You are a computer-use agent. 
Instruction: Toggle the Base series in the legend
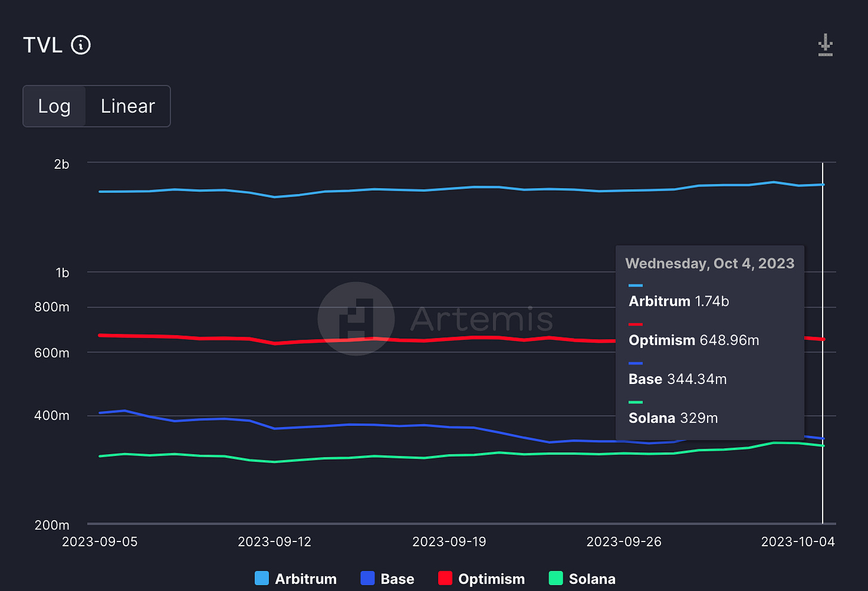click(x=387, y=578)
